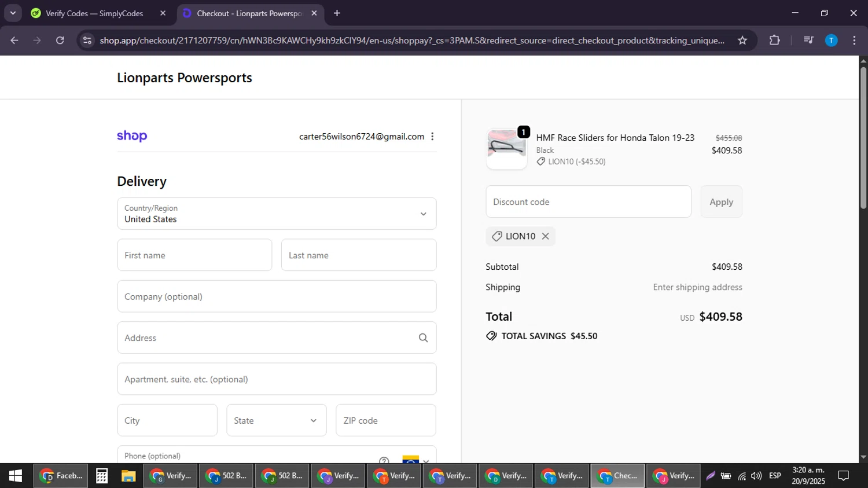The image size is (868, 488).
Task: Click Lionparts Powersports store title
Action: tap(185, 78)
